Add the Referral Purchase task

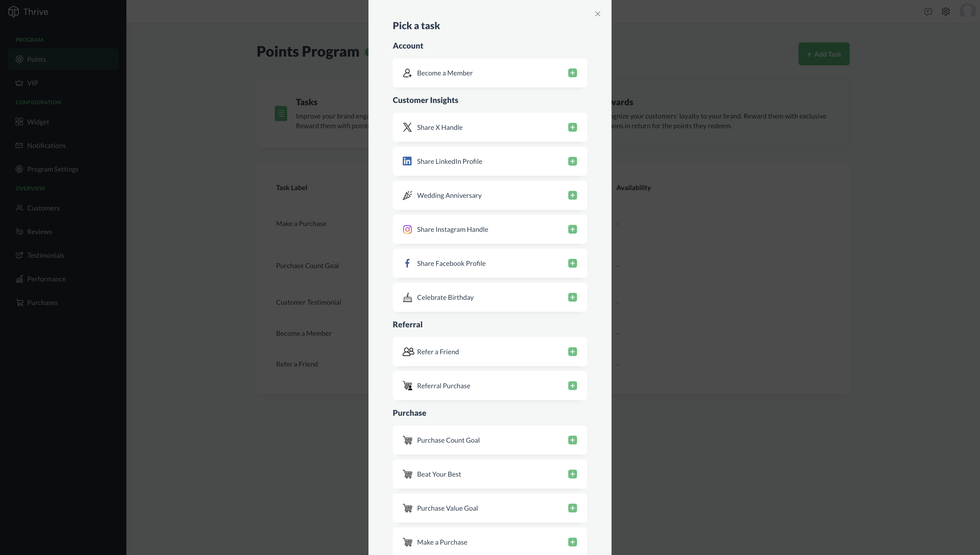[572, 386]
